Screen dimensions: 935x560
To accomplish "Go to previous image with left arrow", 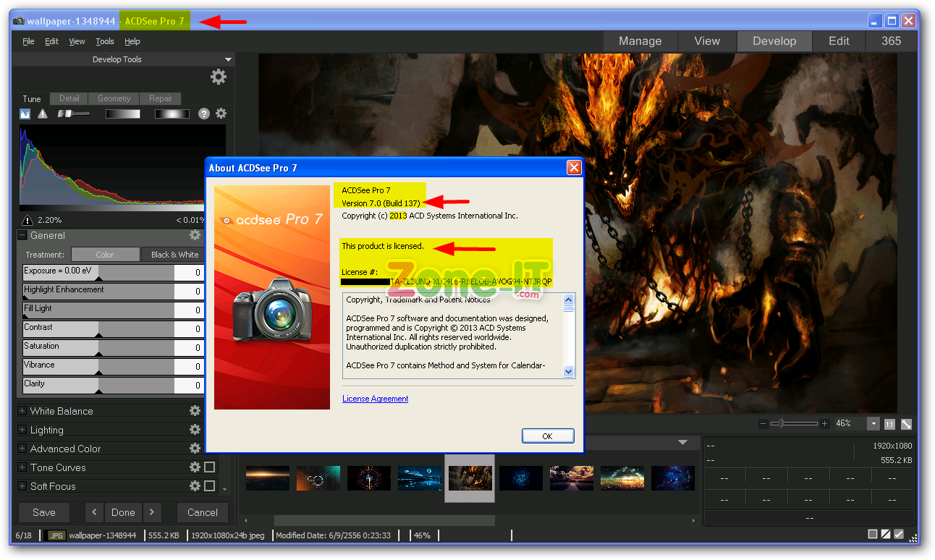I will pyautogui.click(x=94, y=512).
